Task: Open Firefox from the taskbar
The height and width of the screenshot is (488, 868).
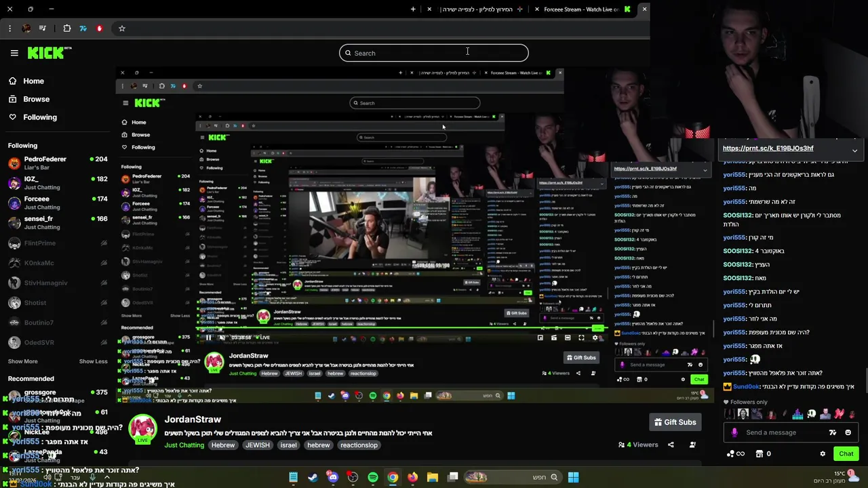Action: click(x=412, y=477)
